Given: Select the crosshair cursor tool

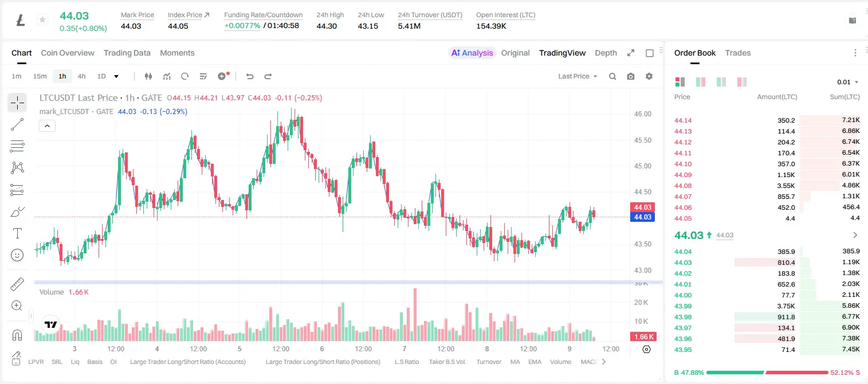Looking at the screenshot, I should click(x=17, y=103).
